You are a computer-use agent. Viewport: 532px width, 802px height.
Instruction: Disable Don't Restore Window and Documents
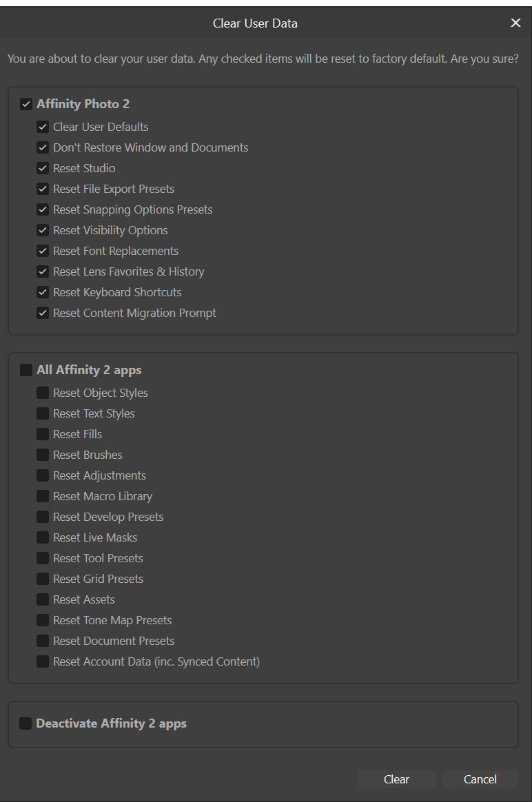(43, 148)
